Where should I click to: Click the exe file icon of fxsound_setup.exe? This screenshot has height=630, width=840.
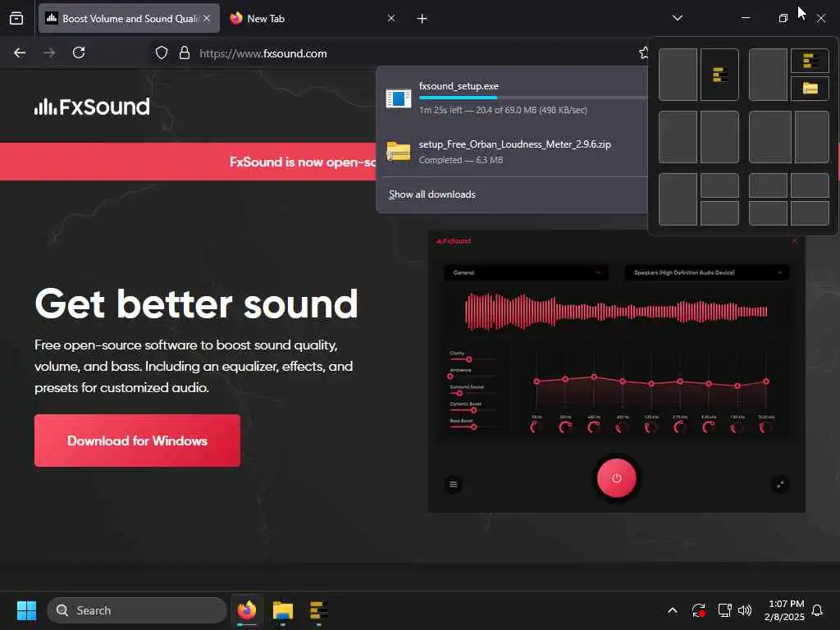[x=398, y=98]
